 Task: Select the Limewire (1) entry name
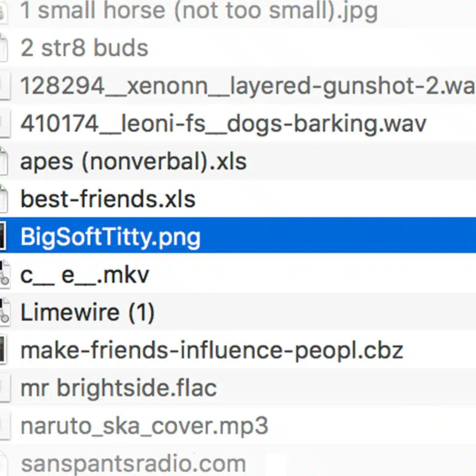[87, 312]
